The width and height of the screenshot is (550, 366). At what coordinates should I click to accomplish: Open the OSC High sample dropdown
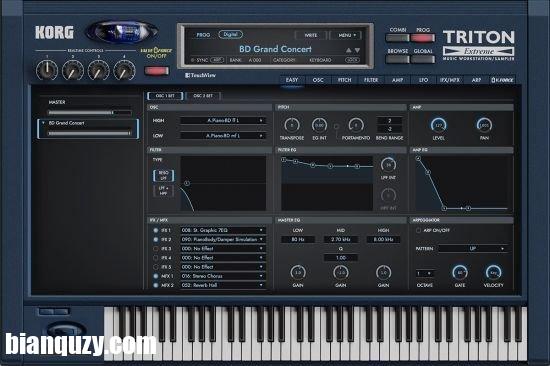pos(223,120)
